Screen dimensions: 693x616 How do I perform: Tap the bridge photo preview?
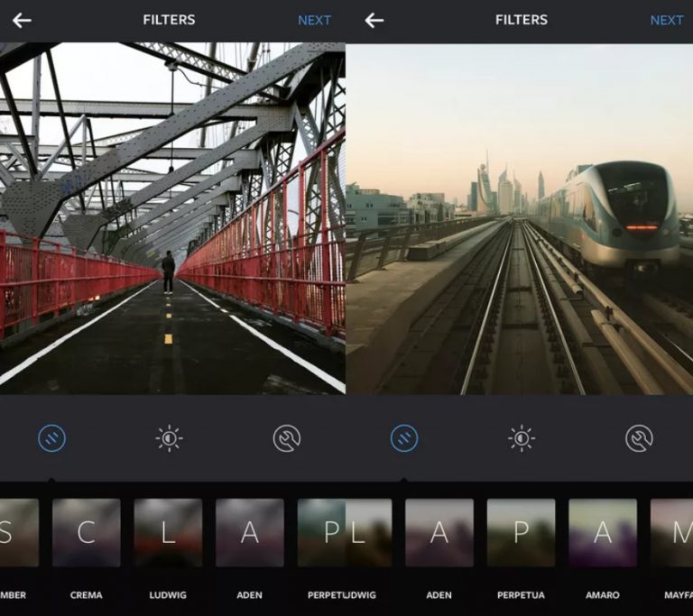pos(172,218)
